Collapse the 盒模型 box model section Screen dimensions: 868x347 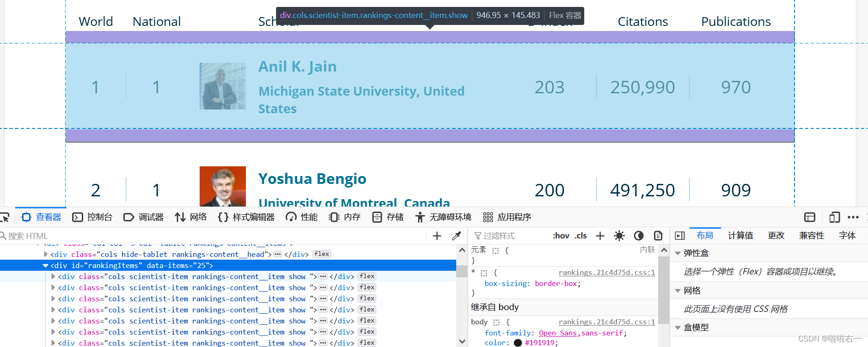point(678,328)
